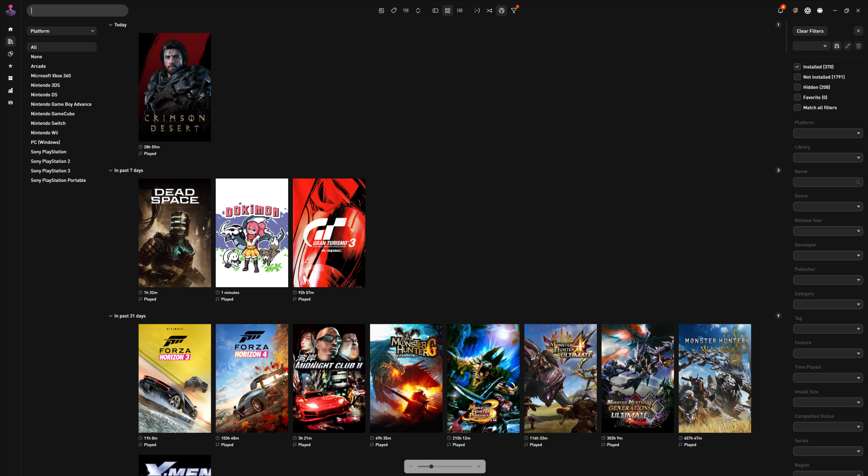Switch to grid view layout icon
The width and height of the screenshot is (868, 476).
tap(448, 11)
